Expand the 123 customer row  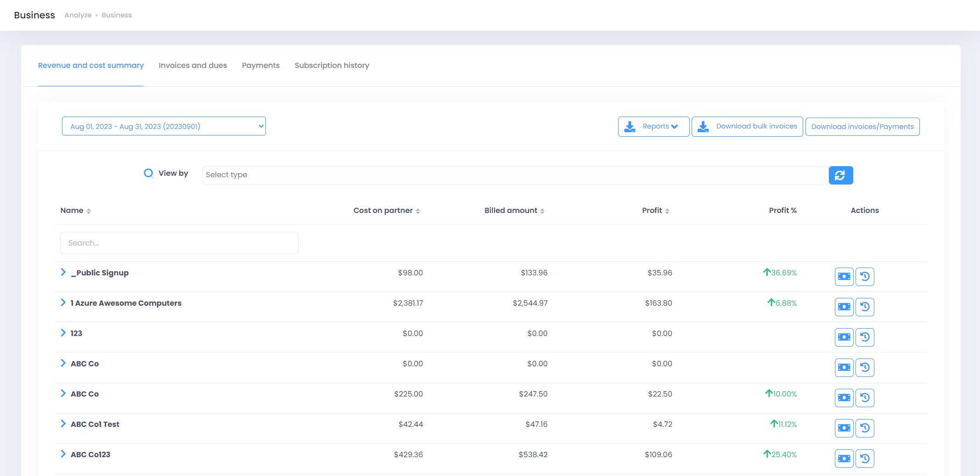tap(63, 333)
